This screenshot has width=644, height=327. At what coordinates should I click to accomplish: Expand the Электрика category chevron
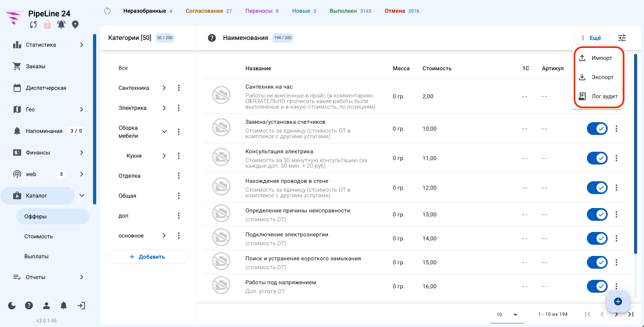[x=164, y=108]
